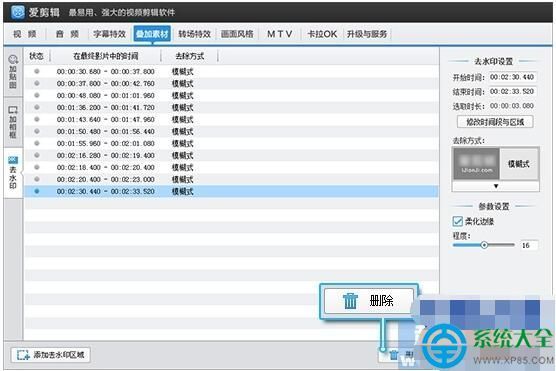Select row 00:00:48.080 - 00:01:01.960
The height and width of the screenshot is (371, 556).
[231, 96]
